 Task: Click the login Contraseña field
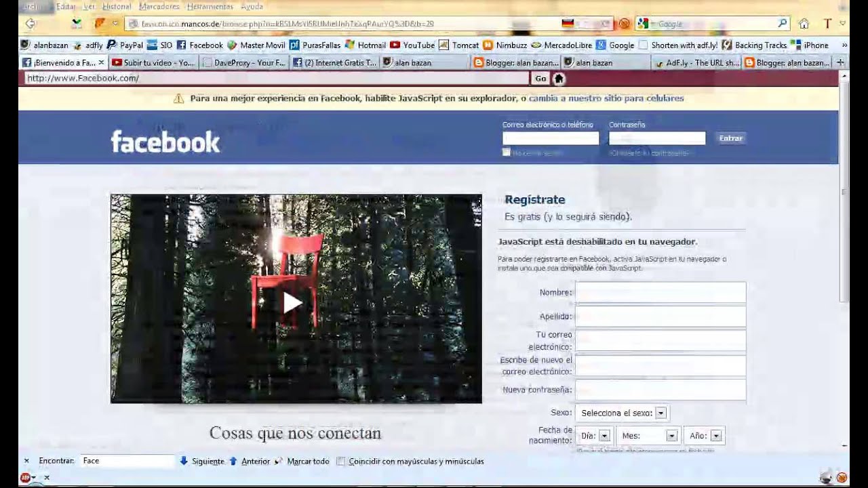click(657, 138)
